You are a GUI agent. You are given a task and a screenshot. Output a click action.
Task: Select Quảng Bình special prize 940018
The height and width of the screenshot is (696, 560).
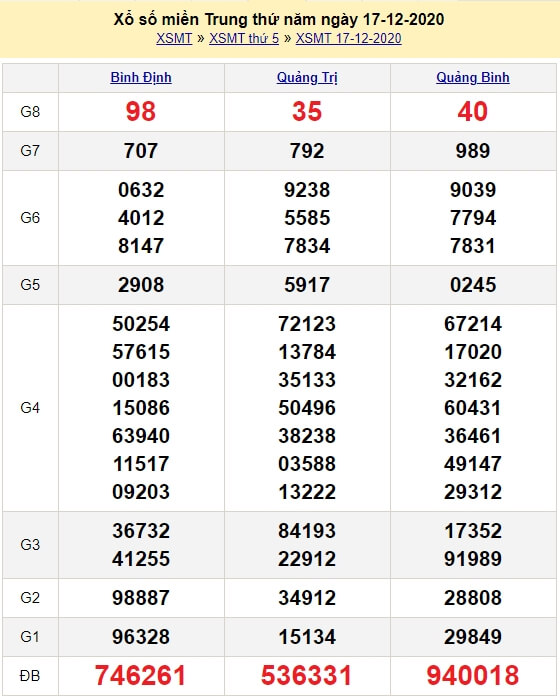(x=473, y=676)
